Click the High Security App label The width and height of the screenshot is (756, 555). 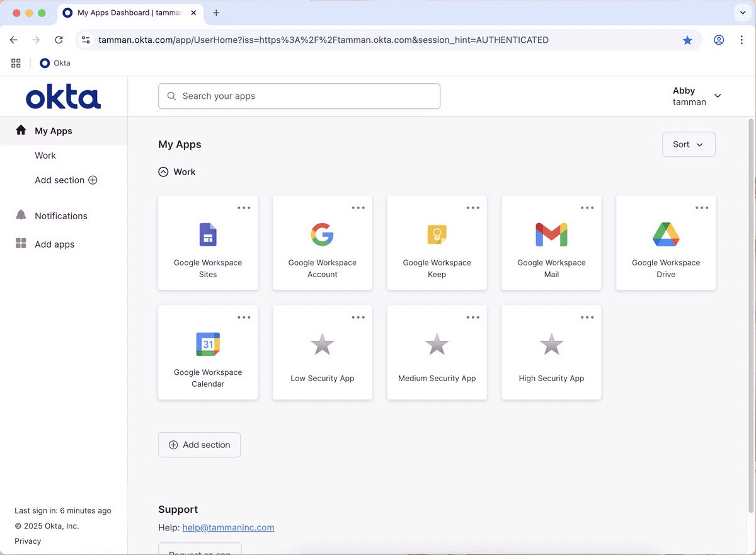click(x=551, y=379)
